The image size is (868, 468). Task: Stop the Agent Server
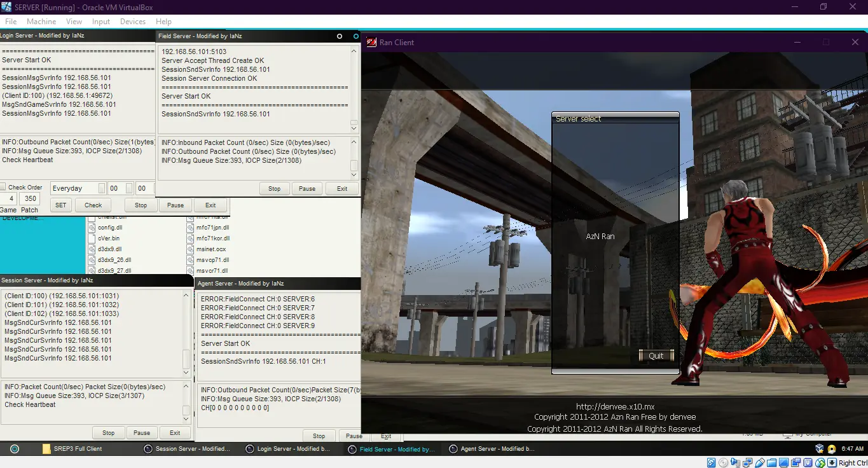(319, 436)
